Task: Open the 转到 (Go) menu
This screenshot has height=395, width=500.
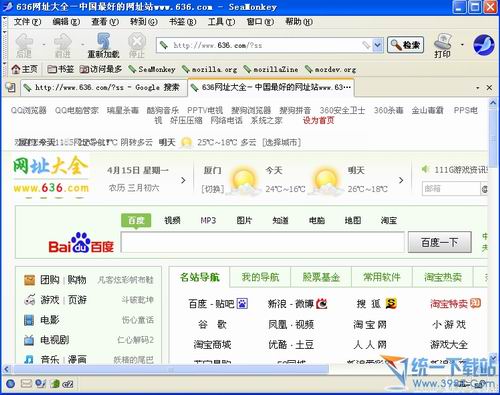Action: (144, 22)
